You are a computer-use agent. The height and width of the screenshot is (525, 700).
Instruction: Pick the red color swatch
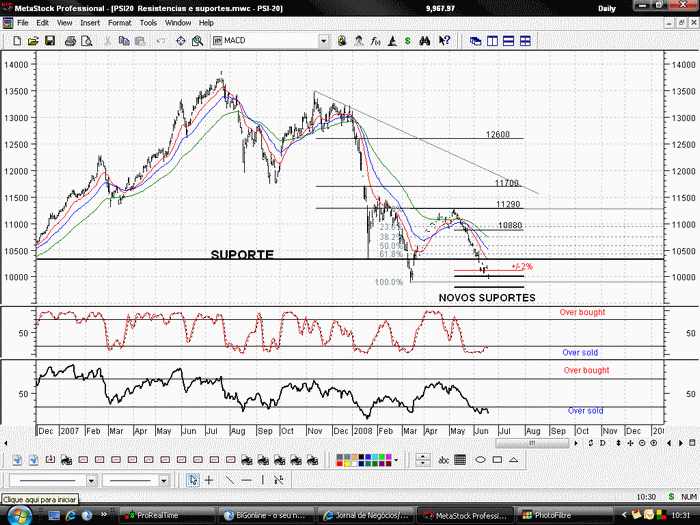(340, 463)
